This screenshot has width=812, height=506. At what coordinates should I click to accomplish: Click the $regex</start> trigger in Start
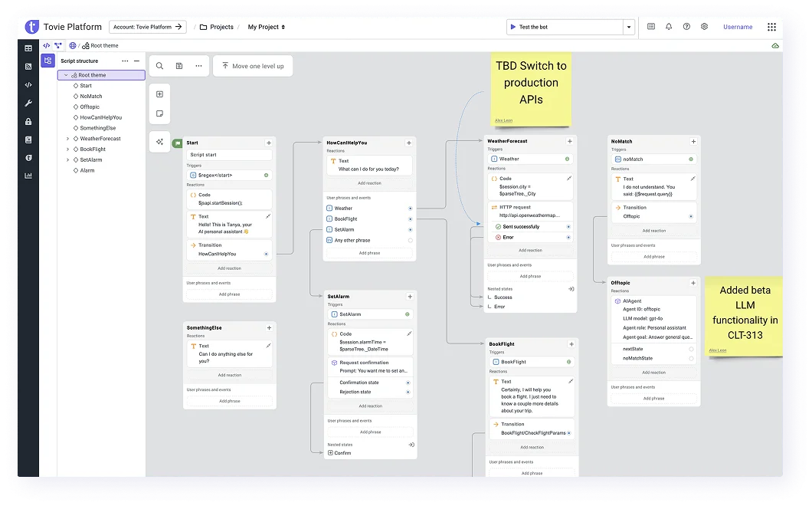tap(229, 176)
